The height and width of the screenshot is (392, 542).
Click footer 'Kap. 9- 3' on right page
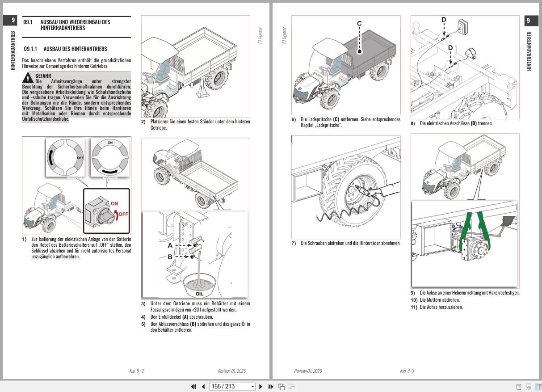click(x=407, y=371)
